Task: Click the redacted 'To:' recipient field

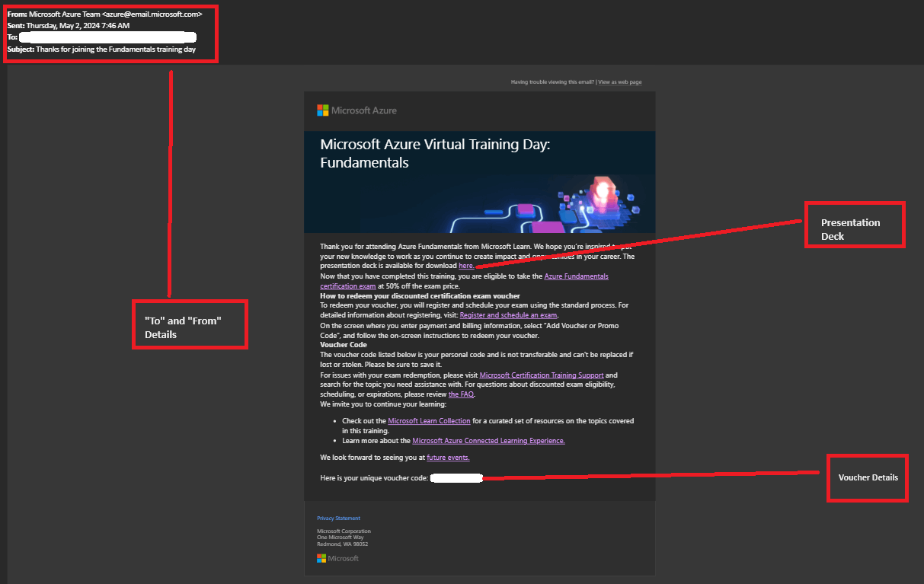Action: pos(107,37)
